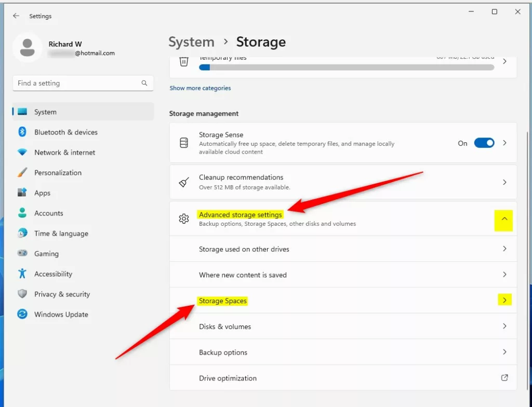Click the back arrow in Settings header
The image size is (532, 407).
(16, 16)
